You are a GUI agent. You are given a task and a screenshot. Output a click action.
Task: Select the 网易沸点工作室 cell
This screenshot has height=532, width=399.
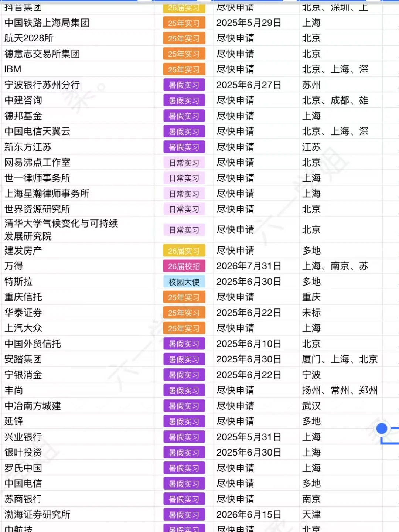[78, 163]
